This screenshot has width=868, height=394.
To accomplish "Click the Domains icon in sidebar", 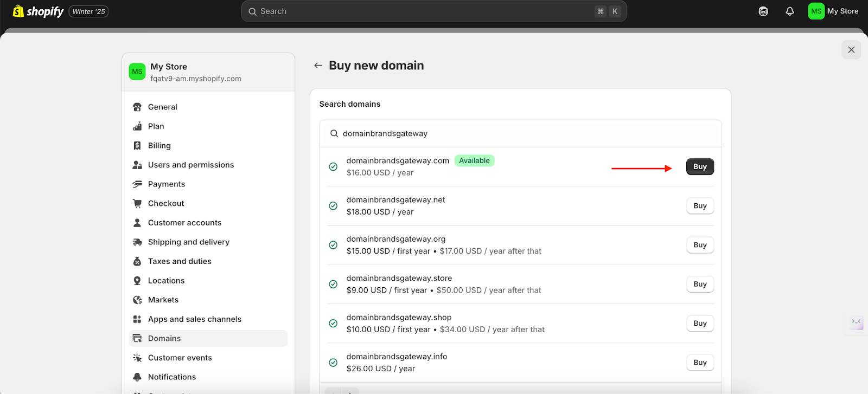I will 137,339.
